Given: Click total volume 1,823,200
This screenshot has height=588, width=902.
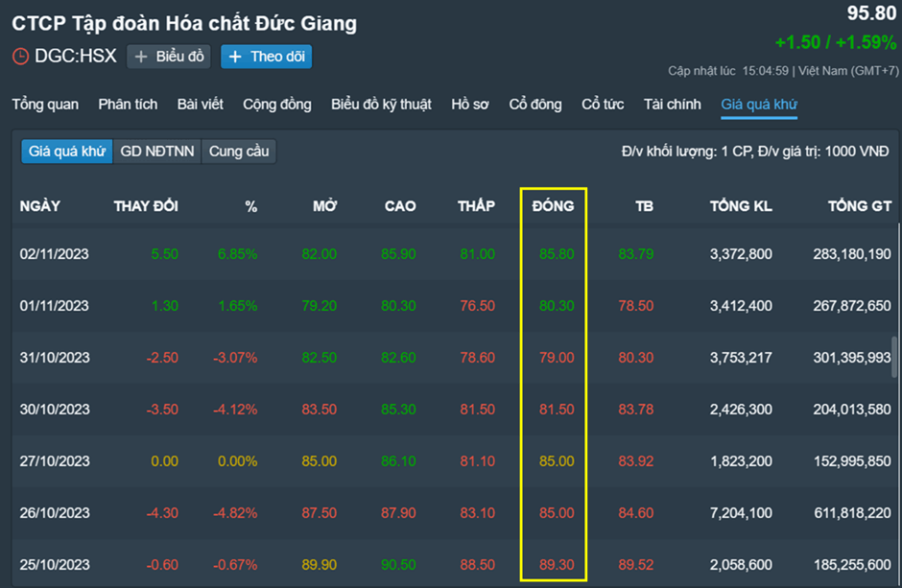Looking at the screenshot, I should 741,461.
